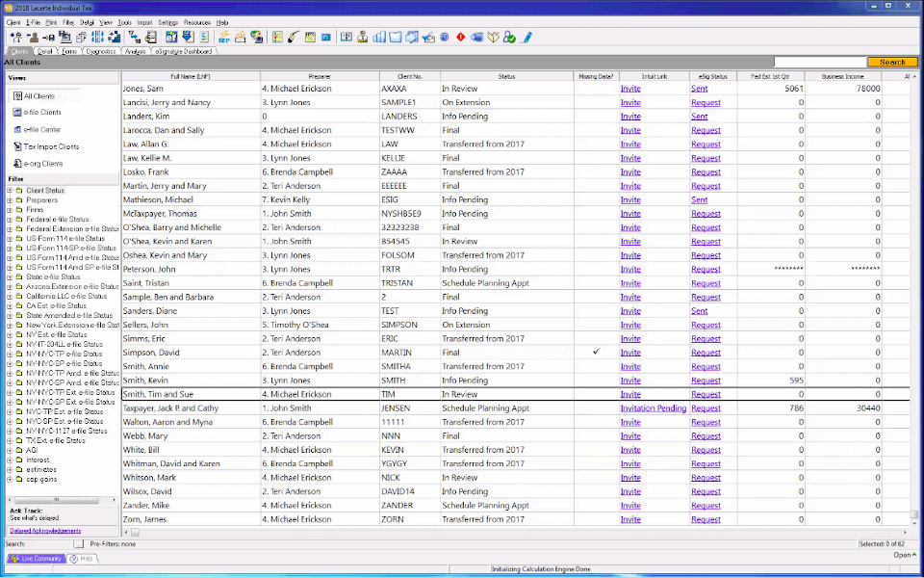Open the Settings menu
924x578 pixels.
pos(167,22)
